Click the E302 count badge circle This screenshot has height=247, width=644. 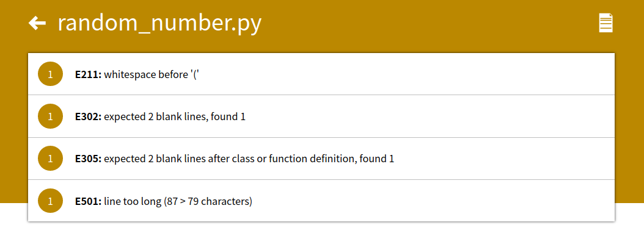pyautogui.click(x=51, y=116)
